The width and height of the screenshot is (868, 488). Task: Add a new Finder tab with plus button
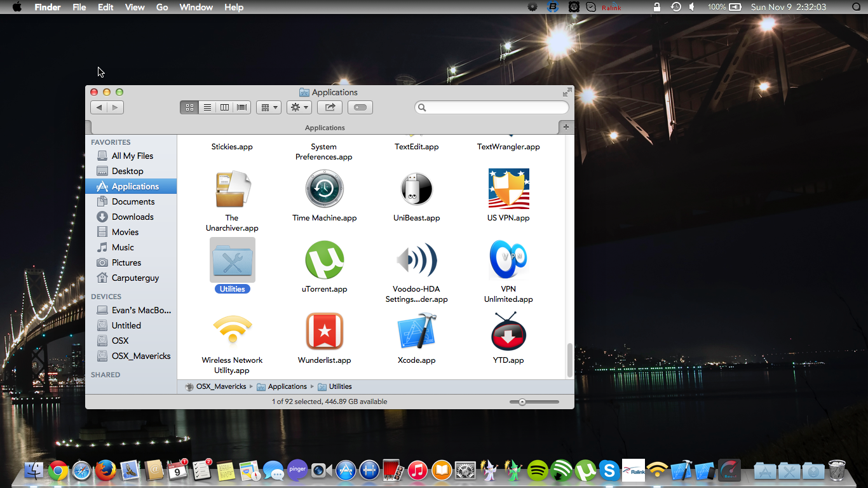[566, 127]
